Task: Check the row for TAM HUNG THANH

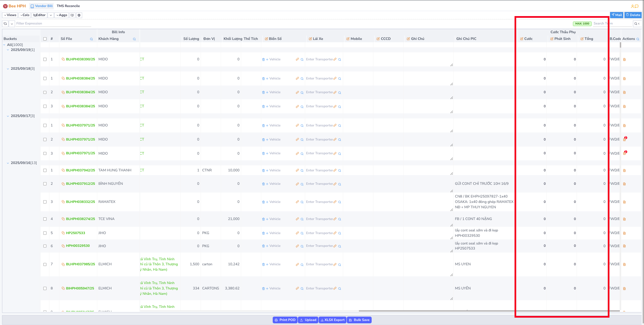Action: click(x=45, y=170)
